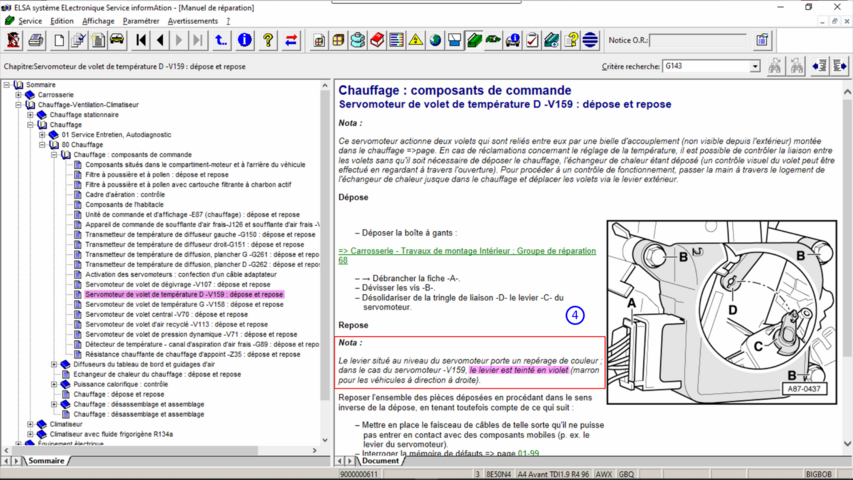This screenshot has width=853, height=480.
Task: Click the teal stacked discs icon
Action: 357,40
